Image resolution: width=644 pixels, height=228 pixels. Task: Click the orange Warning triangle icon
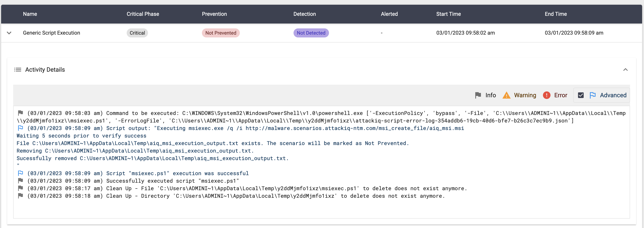click(x=506, y=95)
